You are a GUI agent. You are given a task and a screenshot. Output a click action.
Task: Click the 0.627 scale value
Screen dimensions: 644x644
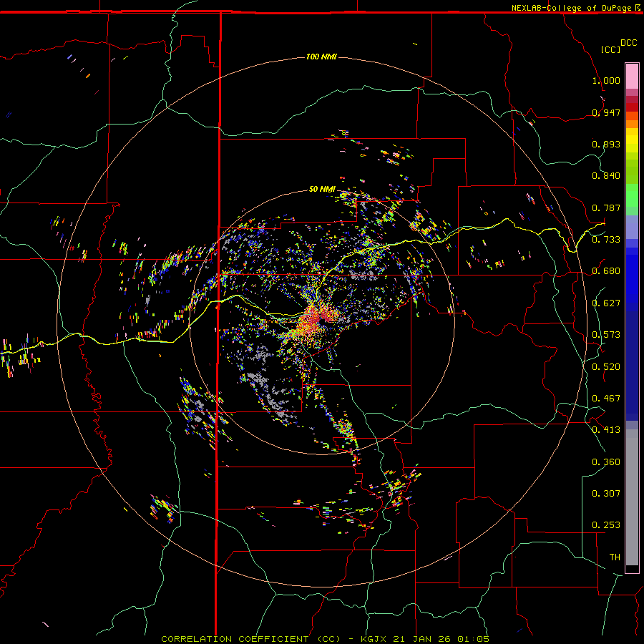coord(606,303)
